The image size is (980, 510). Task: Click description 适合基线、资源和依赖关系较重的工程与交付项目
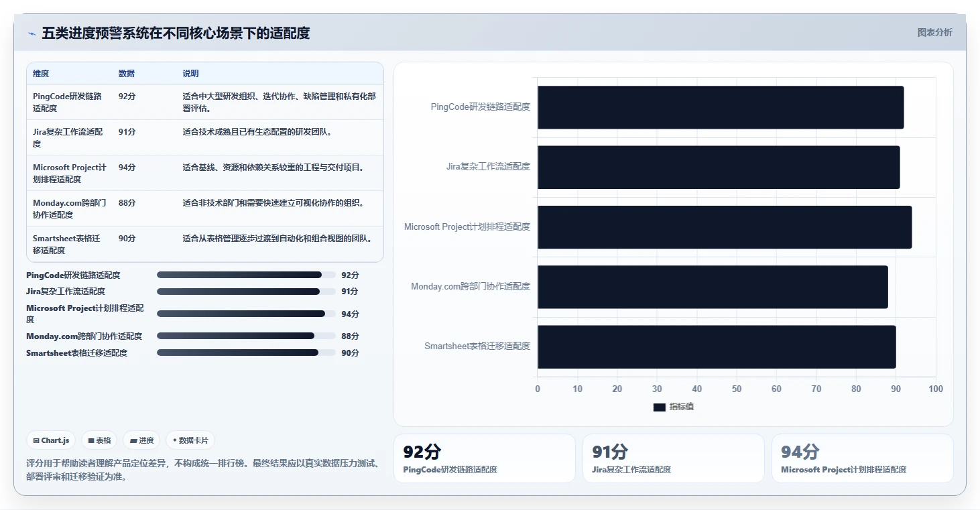[275, 167]
